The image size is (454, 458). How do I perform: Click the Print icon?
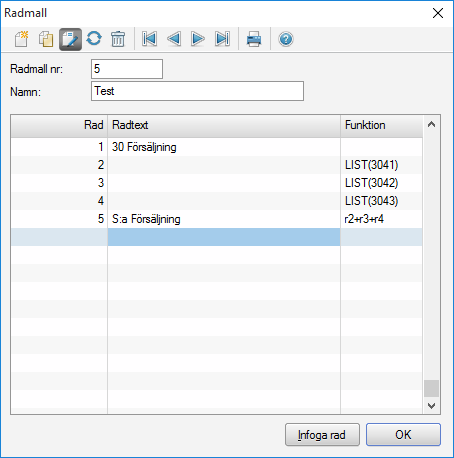tap(254, 39)
